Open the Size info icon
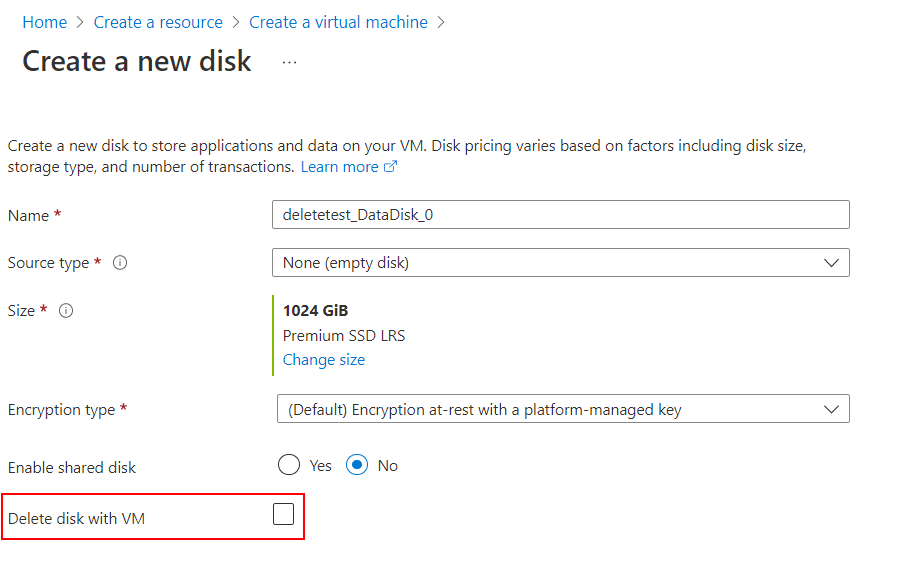924x568 pixels. [66, 311]
